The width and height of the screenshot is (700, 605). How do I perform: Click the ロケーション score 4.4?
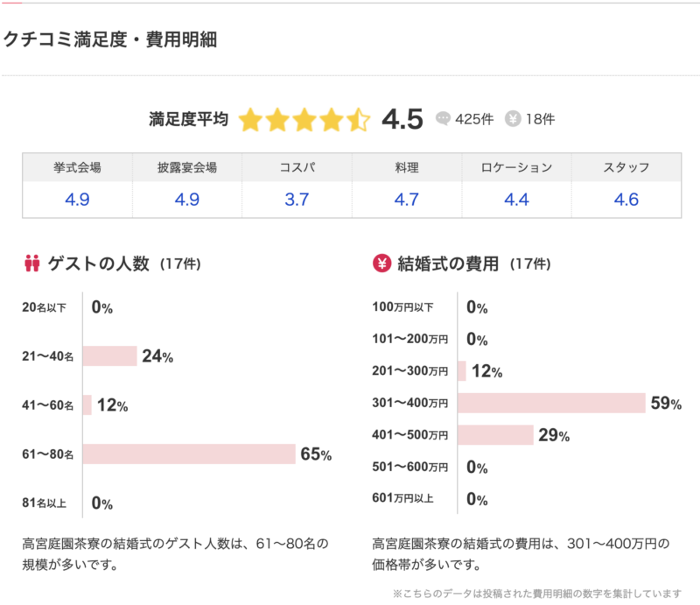click(516, 200)
